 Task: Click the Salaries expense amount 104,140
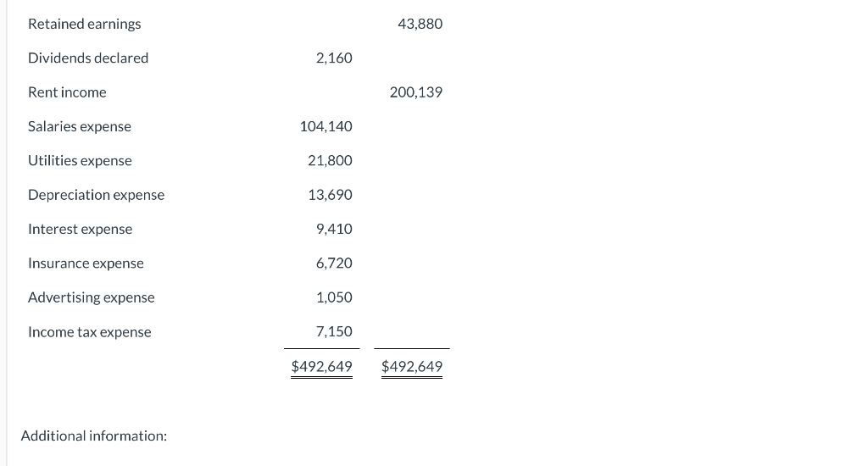click(x=326, y=127)
